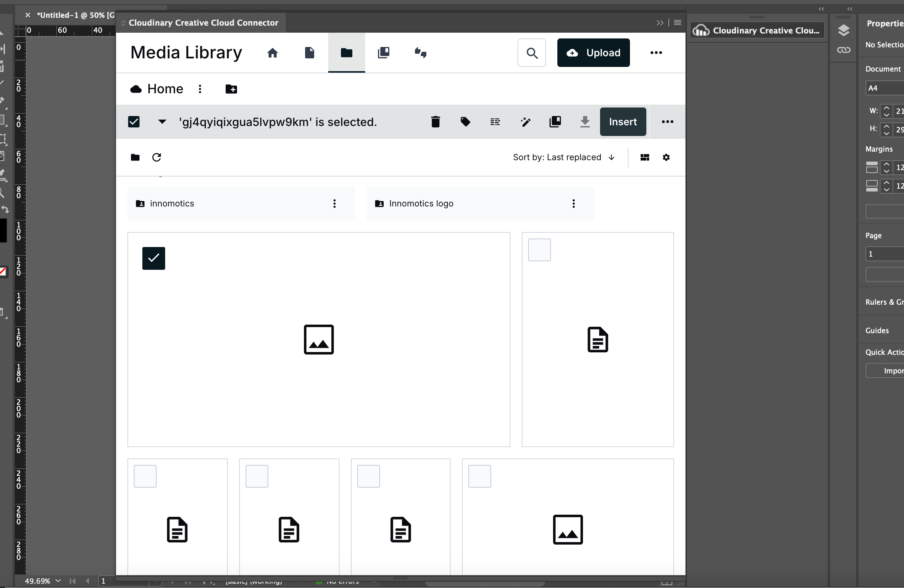Screen dimensions: 904x588
Task: Open the A4 document preset dropdown
Action: click(x=884, y=88)
